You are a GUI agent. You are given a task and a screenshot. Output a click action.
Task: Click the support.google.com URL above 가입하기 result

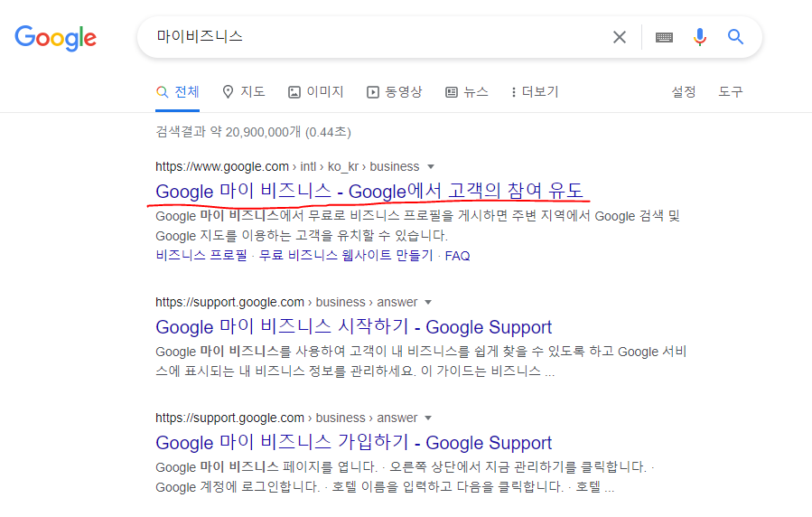286,418
